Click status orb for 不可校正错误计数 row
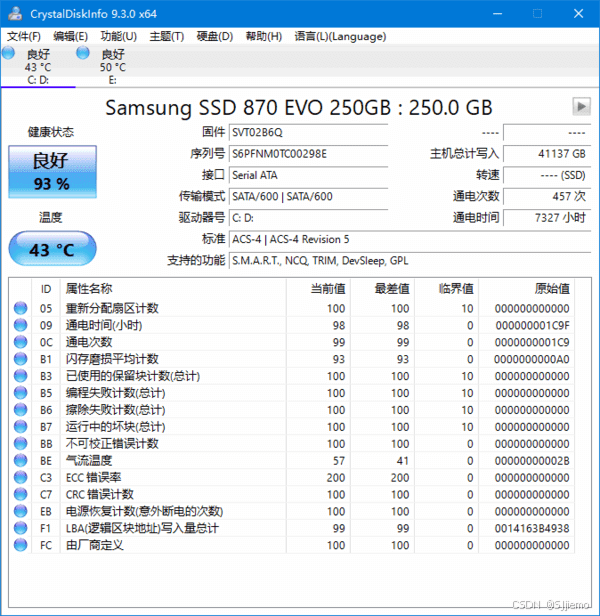This screenshot has width=600, height=616. [20, 443]
